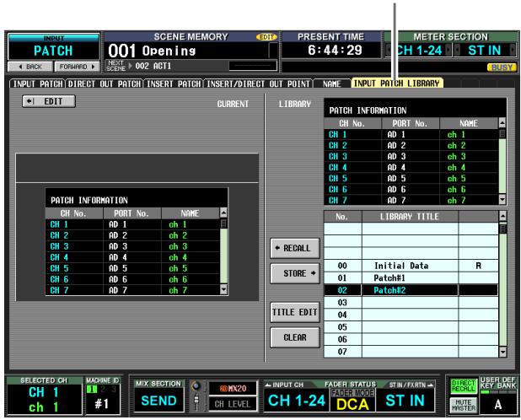The width and height of the screenshot is (521, 420).
Task: Click the BACK button
Action: coord(30,67)
